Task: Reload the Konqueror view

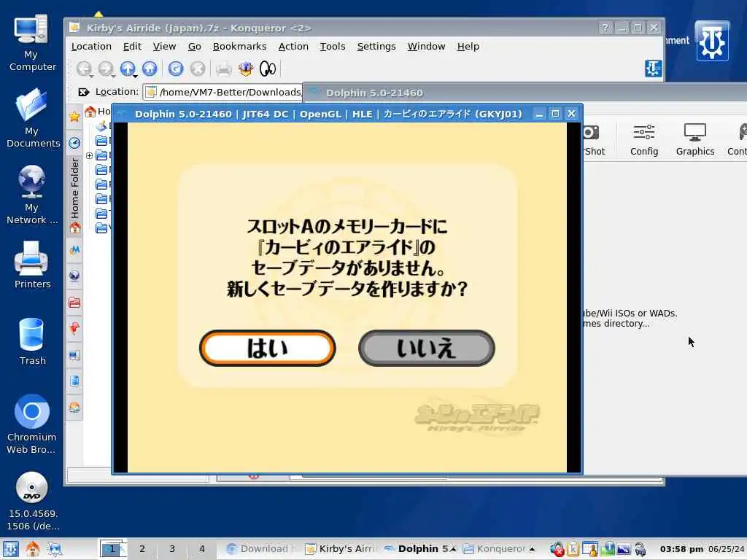Action: click(176, 69)
